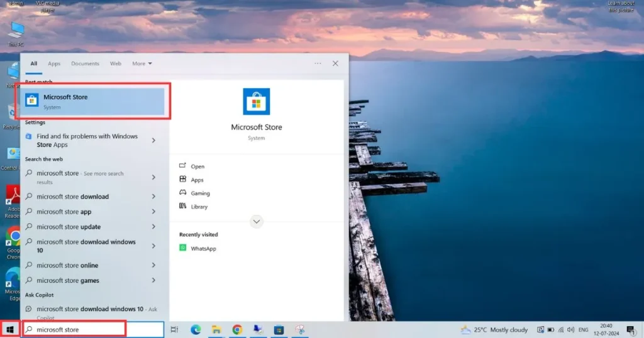Viewport: 644px width, 338px height.
Task: Switch to the Documents search tab
Action: (85, 63)
